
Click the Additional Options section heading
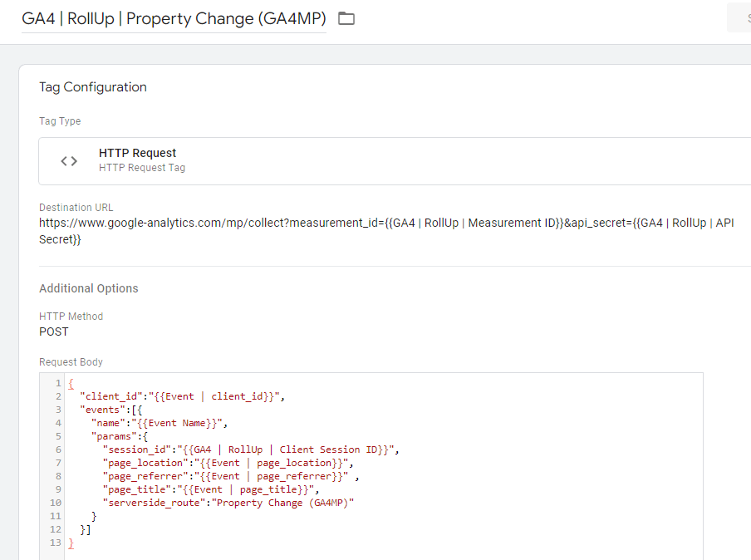coord(89,288)
